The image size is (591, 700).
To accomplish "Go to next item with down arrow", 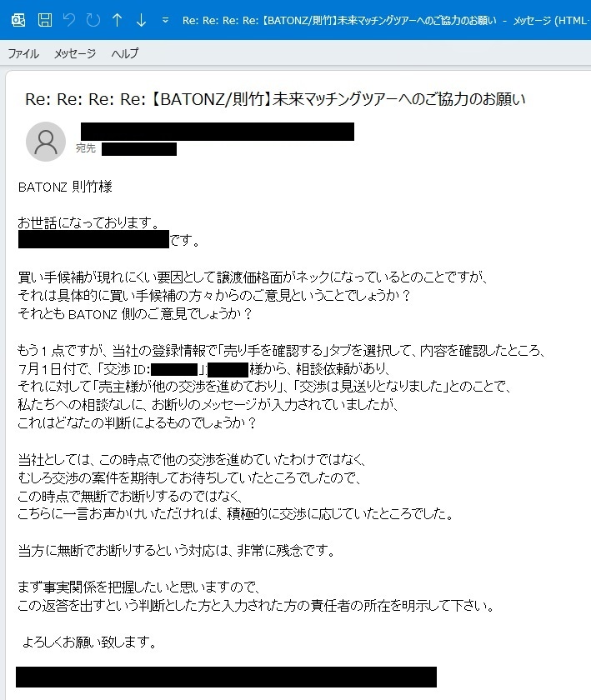I will tap(141, 20).
